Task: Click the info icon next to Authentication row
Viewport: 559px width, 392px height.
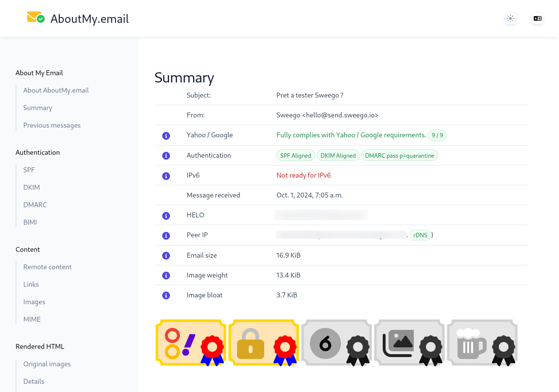Action: point(166,156)
